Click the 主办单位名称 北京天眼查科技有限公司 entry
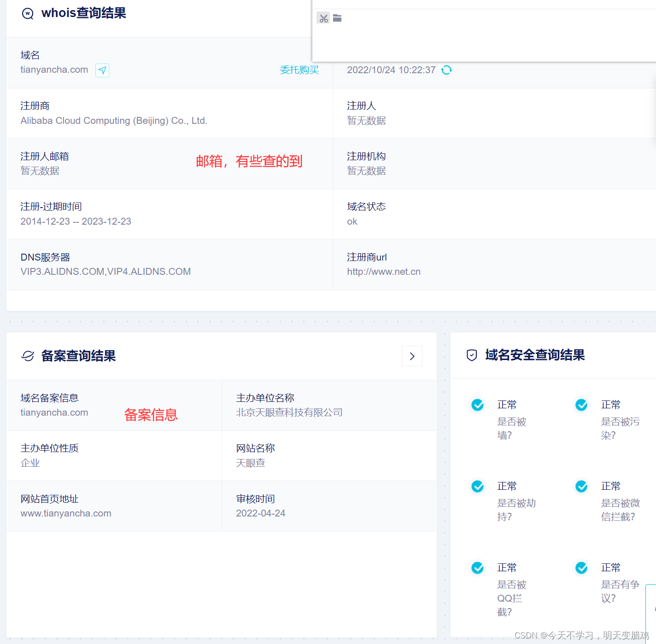The image size is (656, 644). pos(289,412)
